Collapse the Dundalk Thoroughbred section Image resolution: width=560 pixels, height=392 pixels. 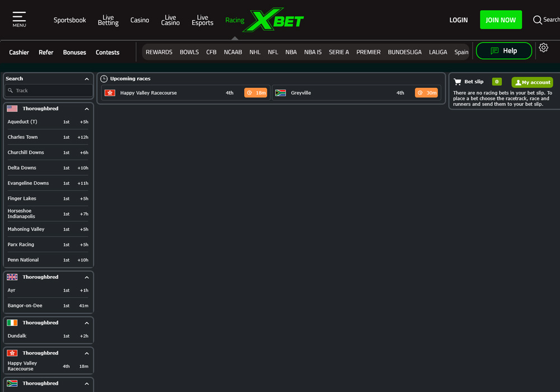point(86,323)
